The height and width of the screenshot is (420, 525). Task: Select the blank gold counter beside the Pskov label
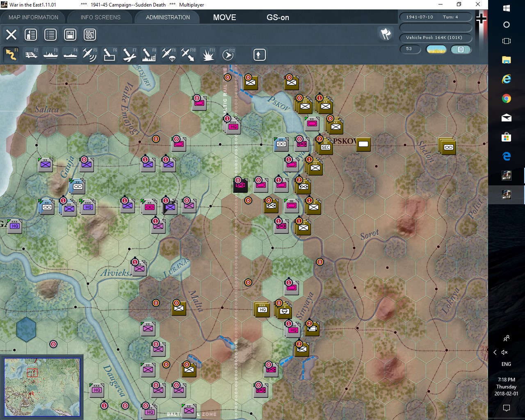tap(363, 144)
